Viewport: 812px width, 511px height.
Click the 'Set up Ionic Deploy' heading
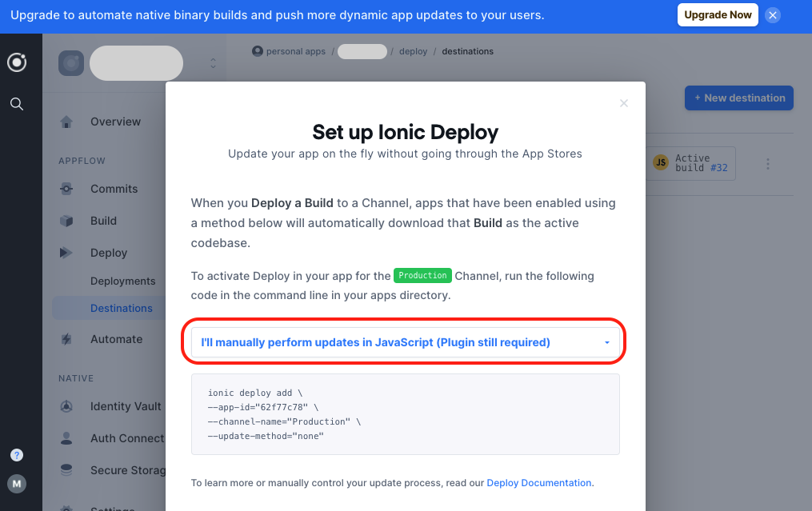click(405, 132)
